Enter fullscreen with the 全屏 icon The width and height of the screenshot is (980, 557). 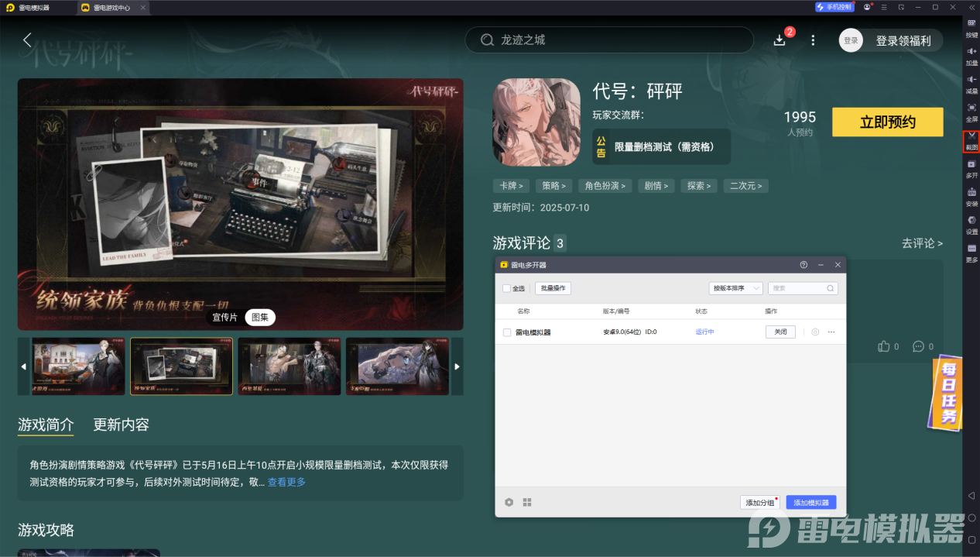[x=971, y=108]
